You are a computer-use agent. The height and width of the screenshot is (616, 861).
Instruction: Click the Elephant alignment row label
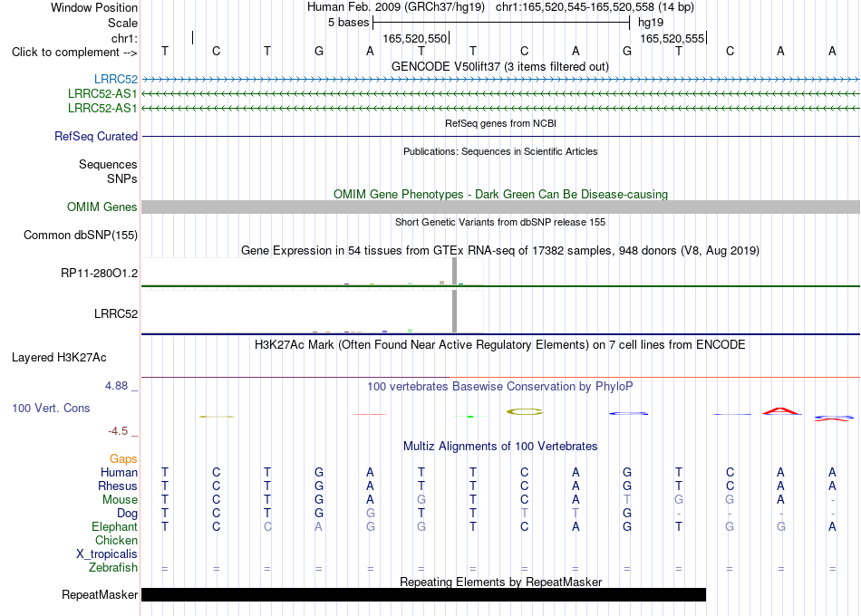click(x=114, y=526)
